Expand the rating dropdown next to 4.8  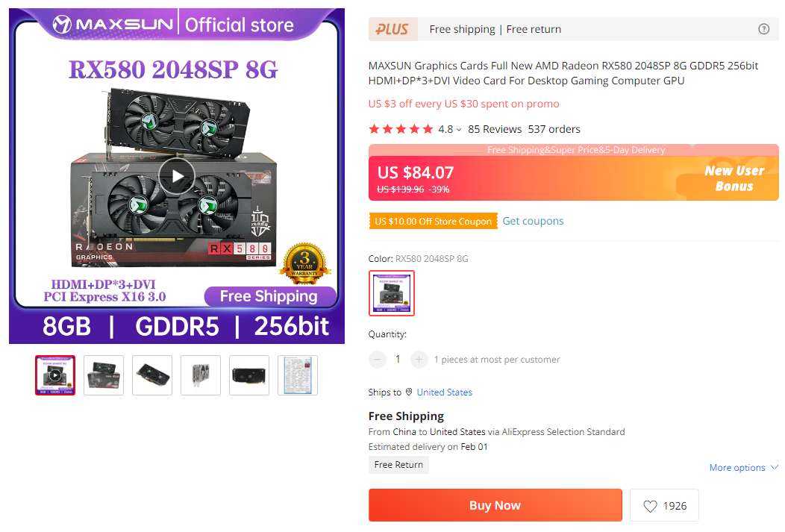[459, 130]
